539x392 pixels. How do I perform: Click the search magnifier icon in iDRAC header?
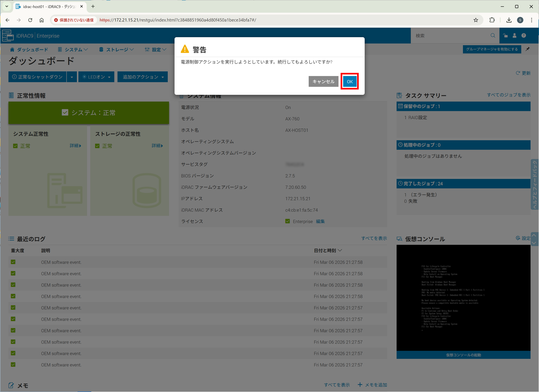click(x=493, y=36)
